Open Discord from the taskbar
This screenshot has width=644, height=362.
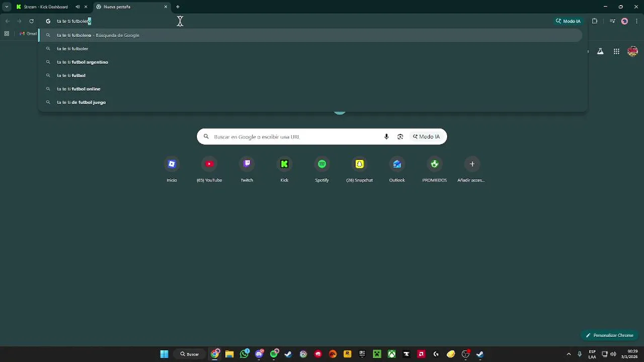coord(259,354)
